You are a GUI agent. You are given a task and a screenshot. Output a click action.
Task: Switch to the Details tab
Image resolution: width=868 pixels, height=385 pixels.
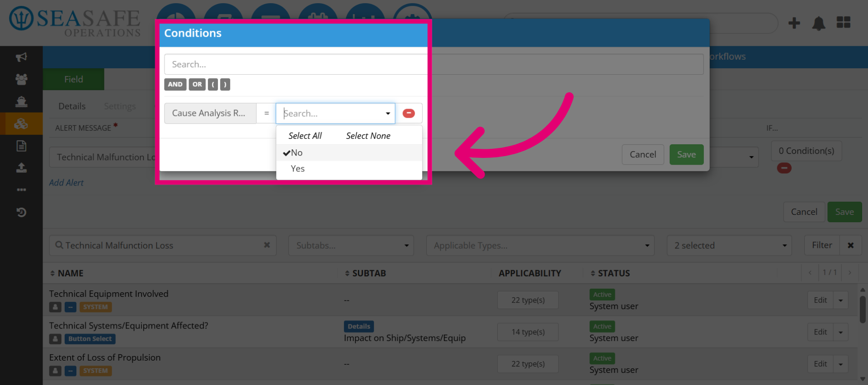pos(72,106)
